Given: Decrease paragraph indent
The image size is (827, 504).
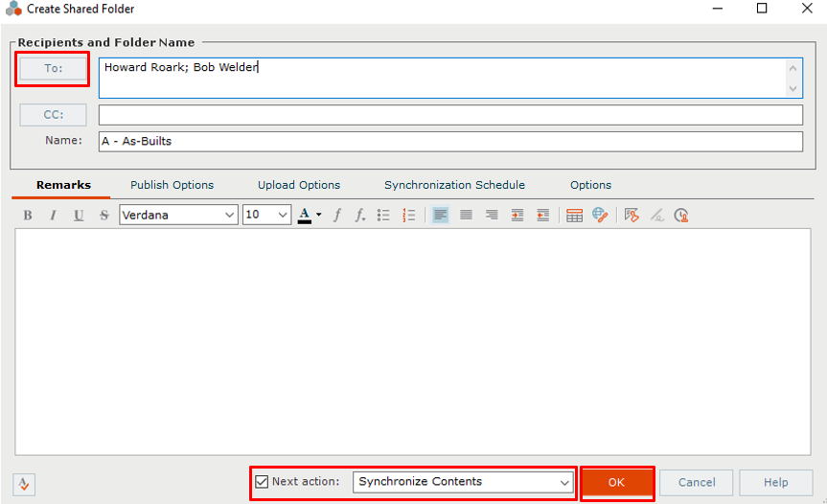Looking at the screenshot, I should (542, 215).
